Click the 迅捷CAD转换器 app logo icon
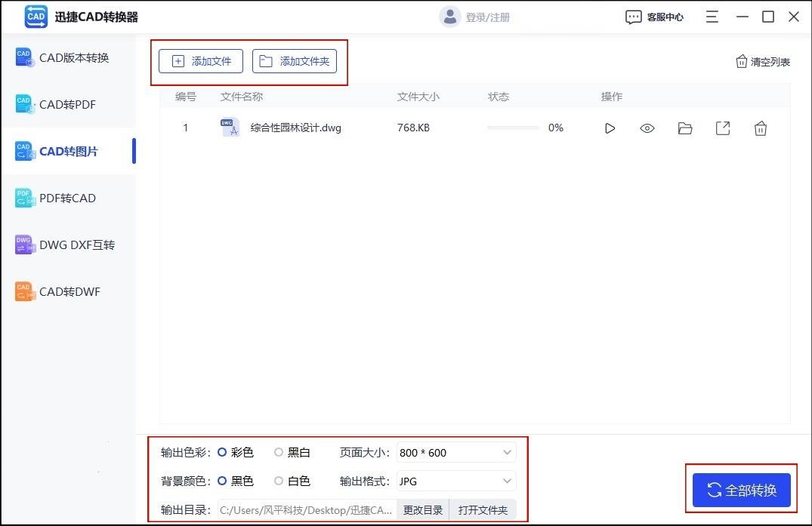The width and height of the screenshot is (812, 526). (x=36, y=17)
